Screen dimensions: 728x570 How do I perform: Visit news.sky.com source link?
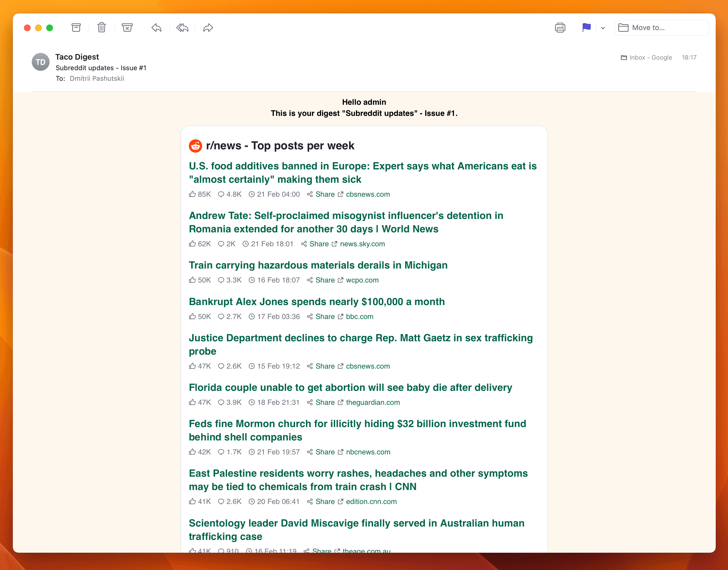(x=362, y=244)
